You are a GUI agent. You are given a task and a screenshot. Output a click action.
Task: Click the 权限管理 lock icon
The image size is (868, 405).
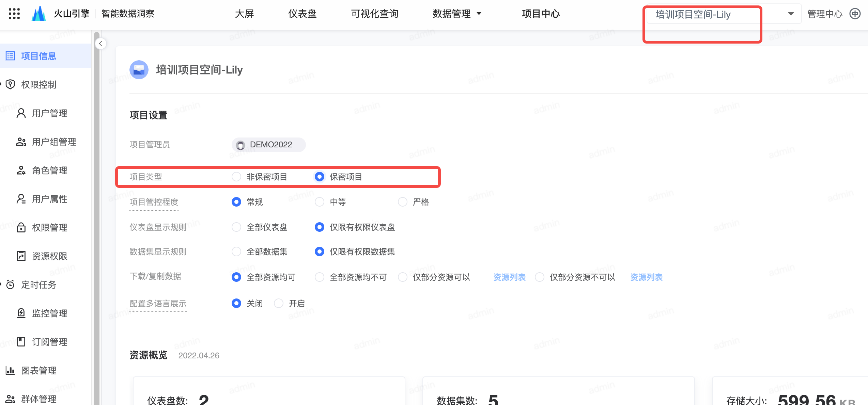click(21, 227)
